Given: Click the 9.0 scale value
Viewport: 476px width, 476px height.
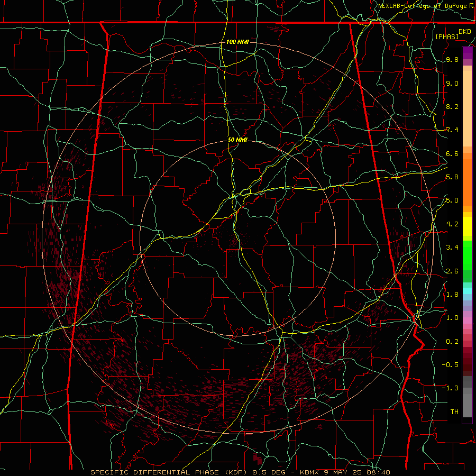Looking at the screenshot, I should click(x=452, y=83).
